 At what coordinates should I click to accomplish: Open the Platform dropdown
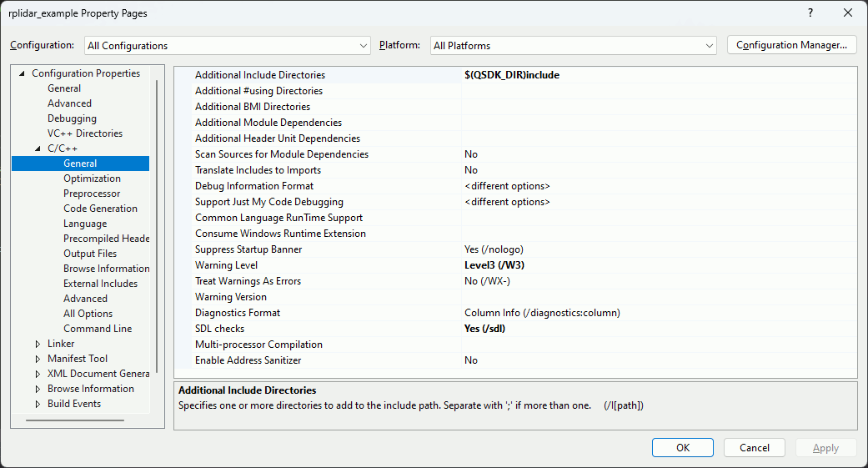click(573, 45)
